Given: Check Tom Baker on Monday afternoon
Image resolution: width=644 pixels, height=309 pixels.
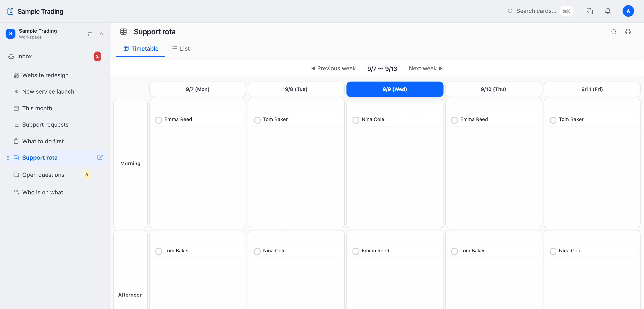Looking at the screenshot, I should pyautogui.click(x=158, y=251).
